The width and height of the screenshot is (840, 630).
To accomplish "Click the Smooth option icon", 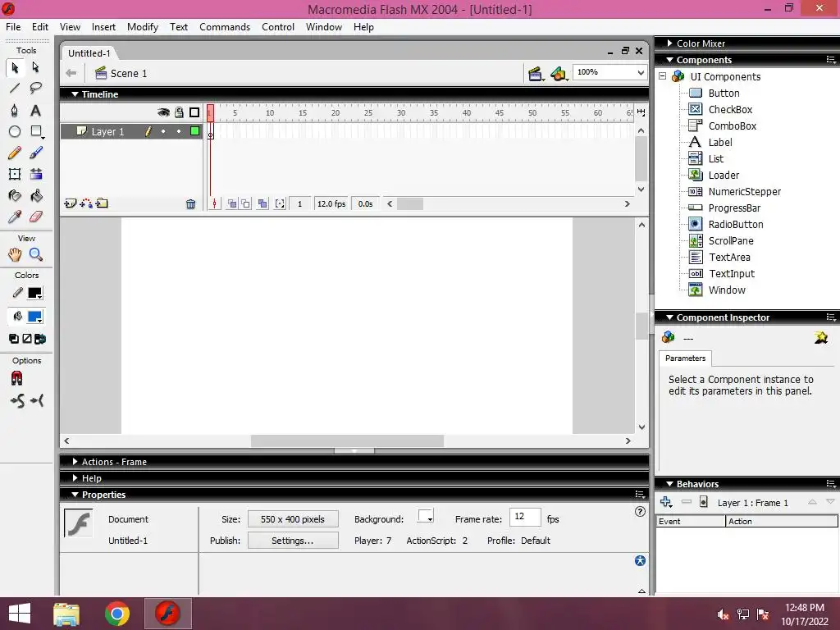I will (17, 400).
